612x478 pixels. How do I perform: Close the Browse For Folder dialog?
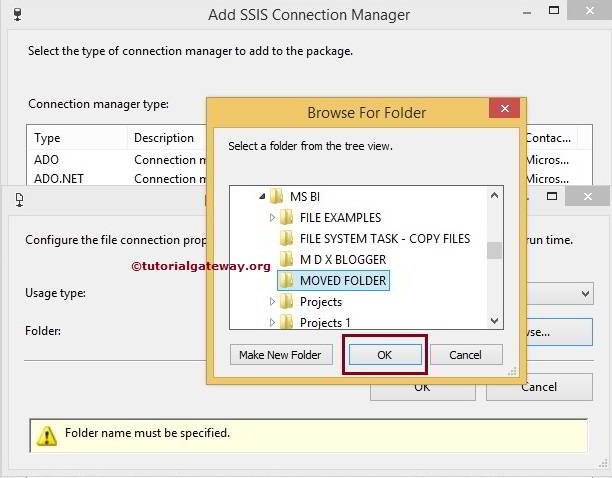click(x=504, y=108)
